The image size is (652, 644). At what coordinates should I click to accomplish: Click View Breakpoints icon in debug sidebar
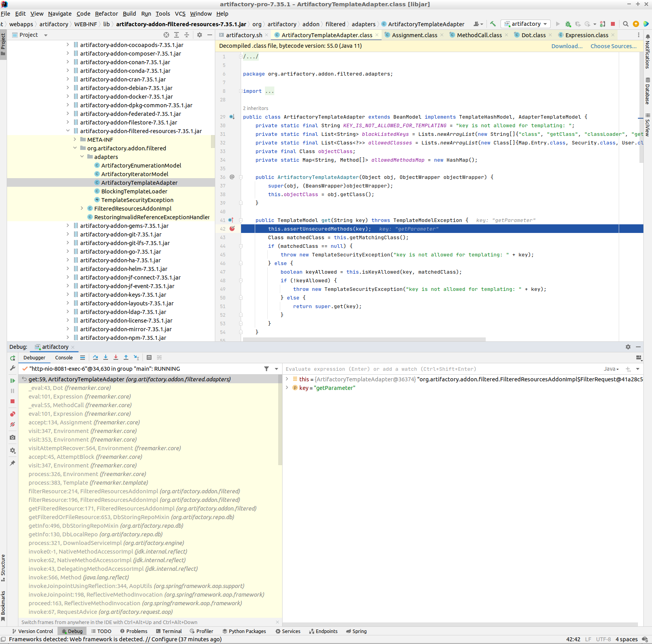click(x=13, y=414)
